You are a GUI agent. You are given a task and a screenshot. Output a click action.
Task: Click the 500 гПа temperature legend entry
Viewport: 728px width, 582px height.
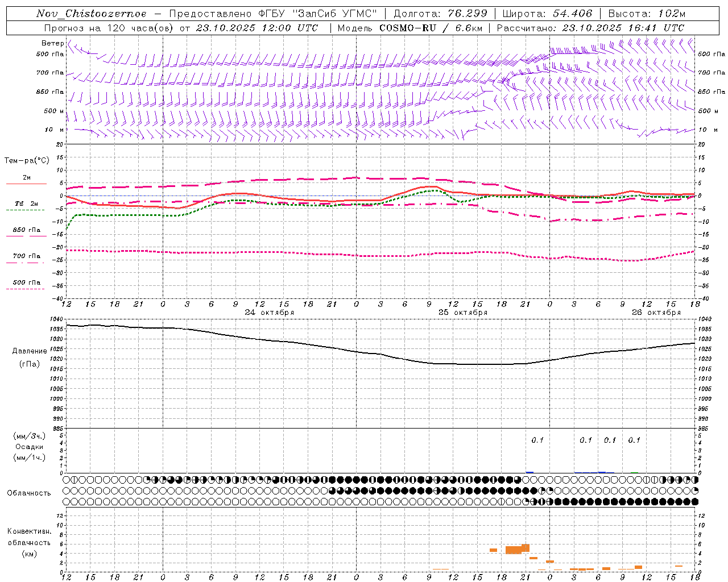tap(27, 282)
